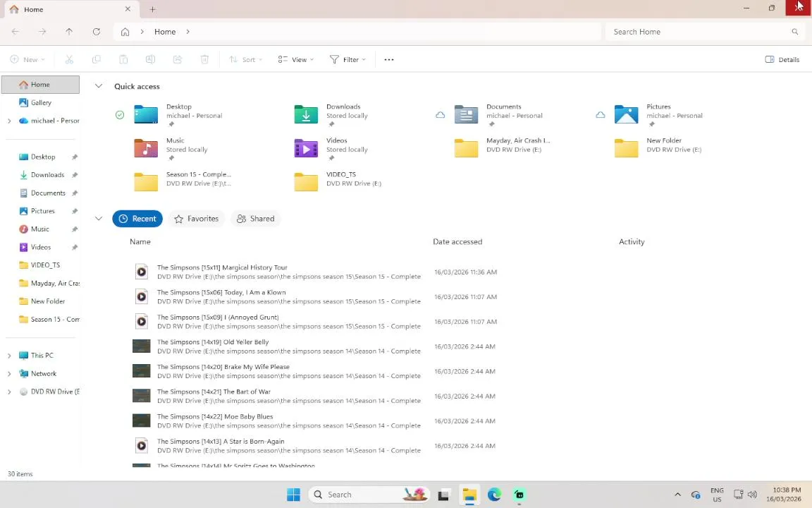
Task: Click the Rename icon in toolbar
Action: coord(150,59)
